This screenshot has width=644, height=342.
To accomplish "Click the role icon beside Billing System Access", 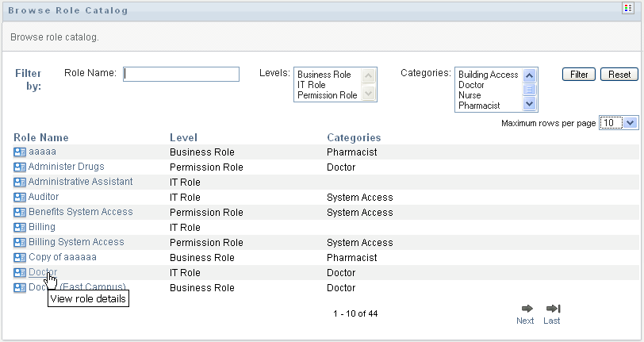I will [20, 243].
